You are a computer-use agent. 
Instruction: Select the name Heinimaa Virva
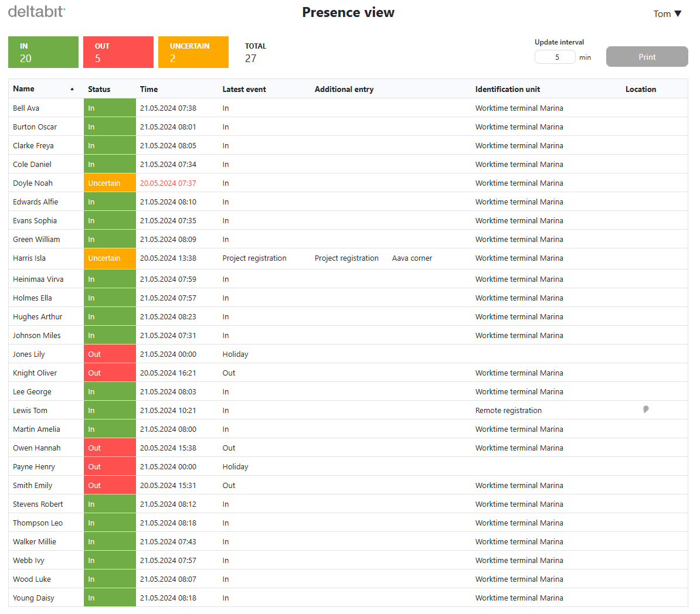38,279
